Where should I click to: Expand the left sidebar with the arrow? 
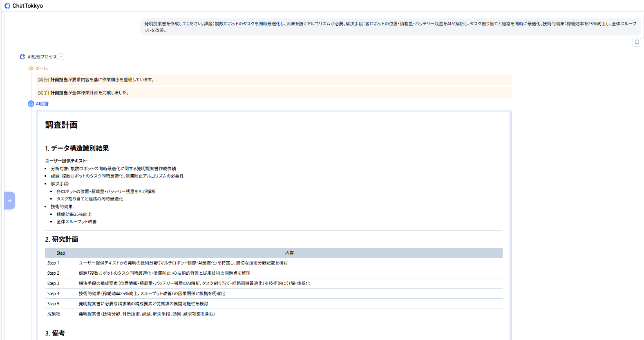[x=10, y=200]
